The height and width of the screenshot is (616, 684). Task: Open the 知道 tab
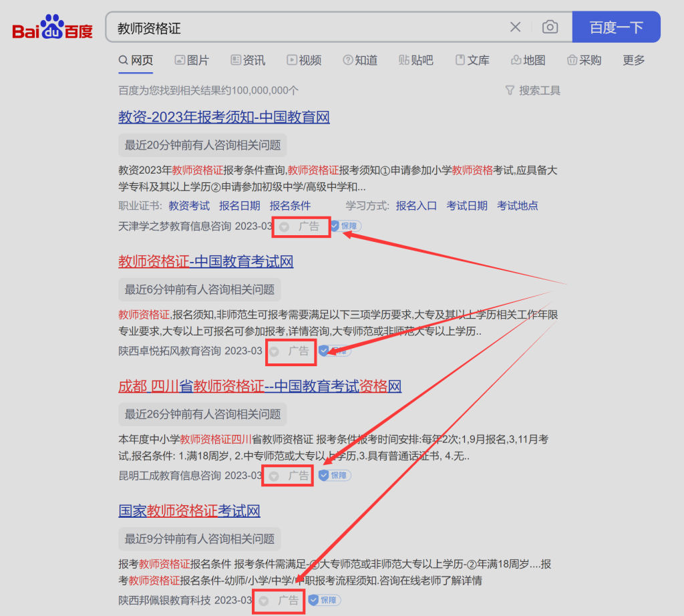pyautogui.click(x=360, y=60)
